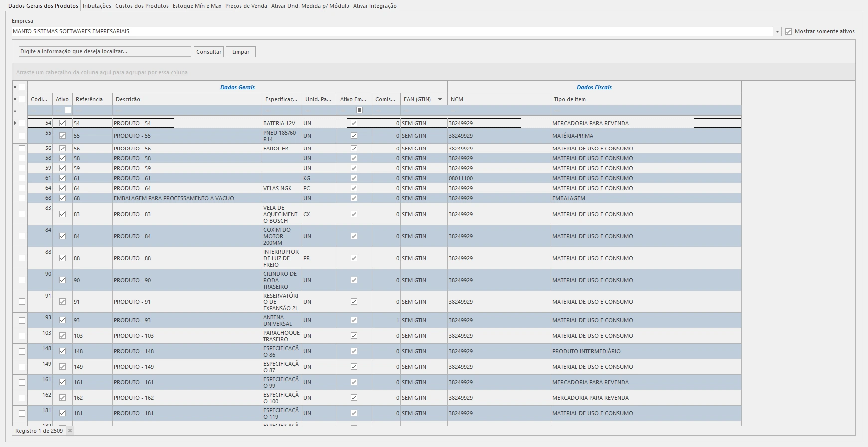Click the Limpar button
868x447 pixels.
point(241,52)
